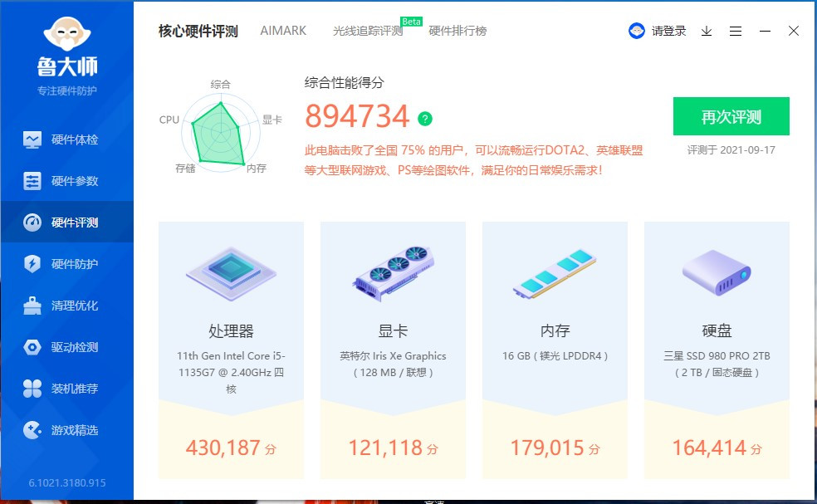Select 游戏精选 sidebar label
This screenshot has width=817, height=504.
pyautogui.click(x=75, y=430)
